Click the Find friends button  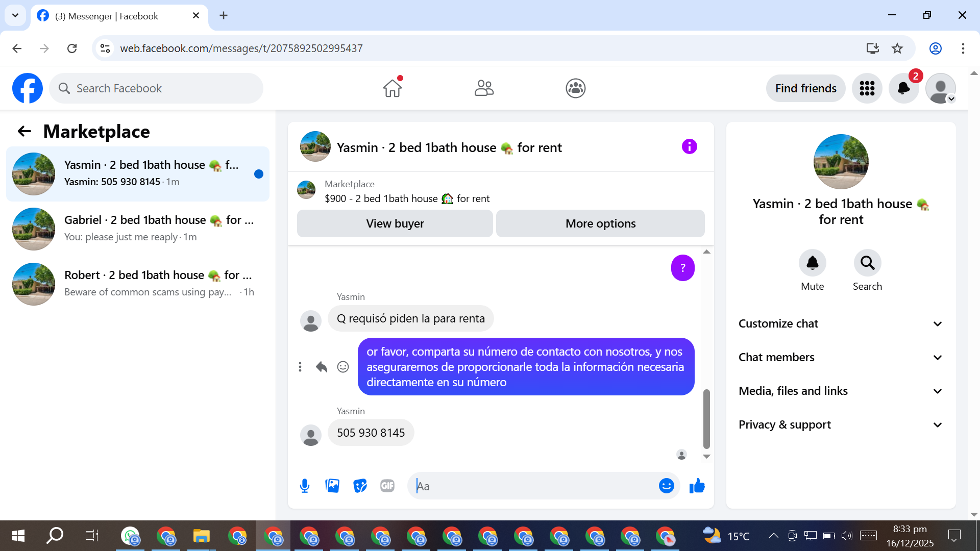tap(805, 88)
